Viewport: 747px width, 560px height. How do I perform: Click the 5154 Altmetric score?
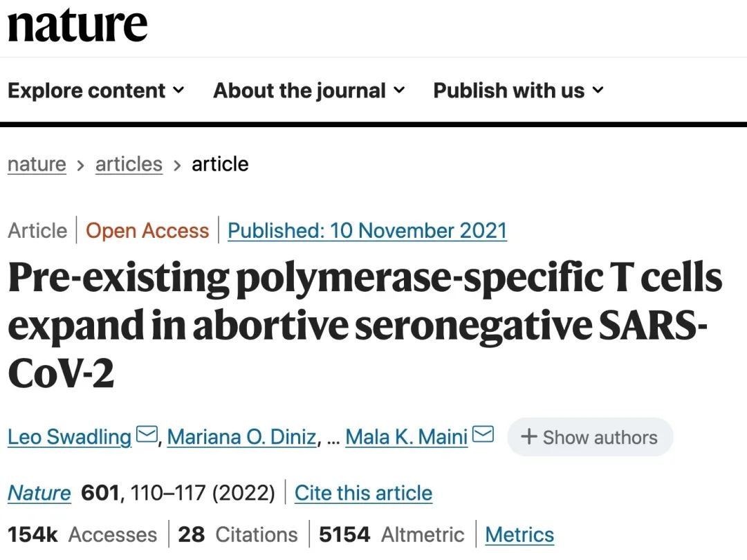click(x=391, y=534)
